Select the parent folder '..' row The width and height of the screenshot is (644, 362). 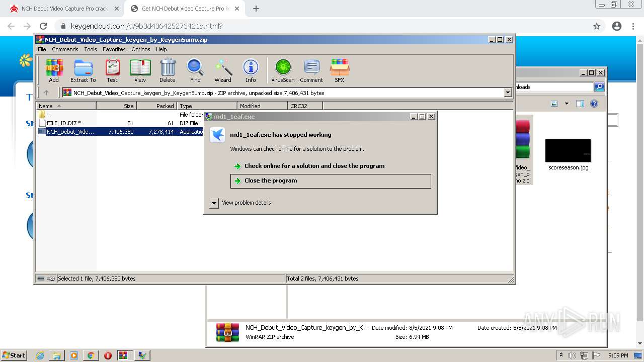click(120, 115)
